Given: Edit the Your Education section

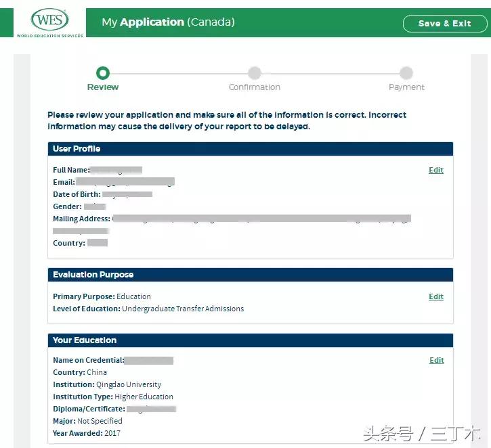Looking at the screenshot, I should (437, 360).
